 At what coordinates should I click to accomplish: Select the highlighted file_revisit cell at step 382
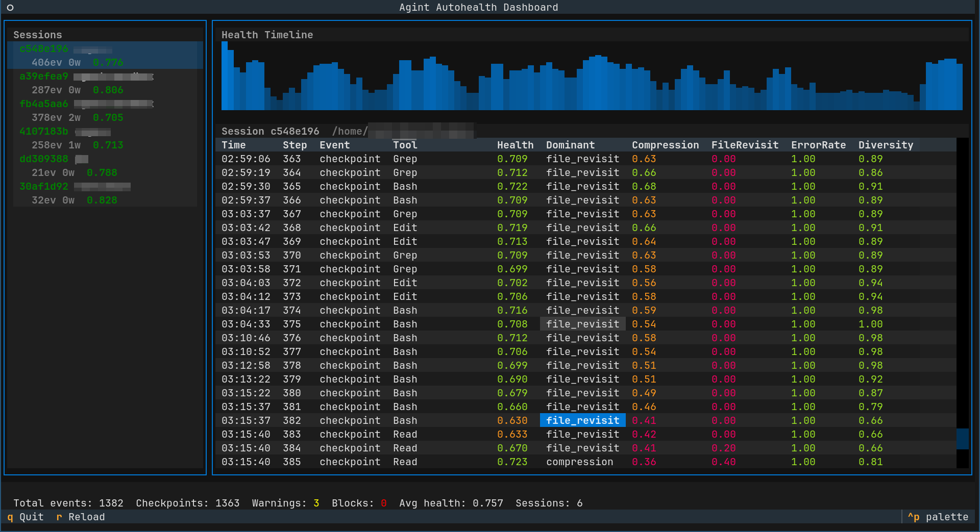tap(582, 420)
